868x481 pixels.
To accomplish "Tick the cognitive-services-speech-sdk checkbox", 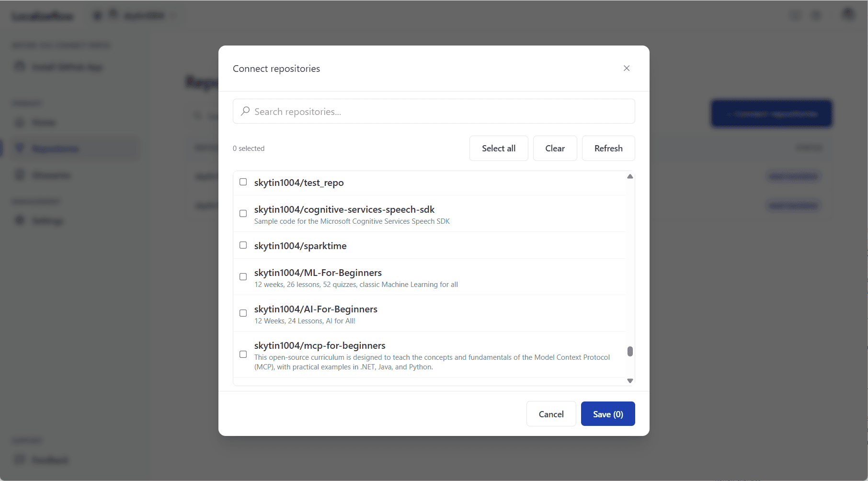I will point(243,214).
